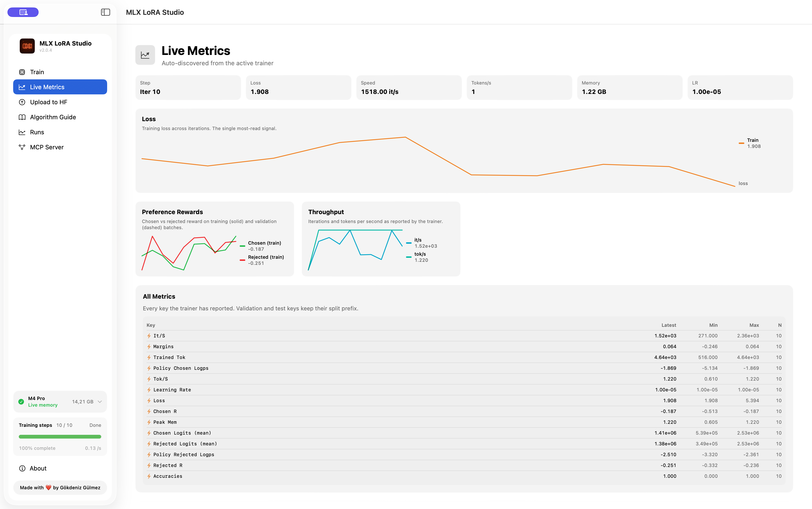Click the green Chosen (train) legend swatch

[x=242, y=246]
